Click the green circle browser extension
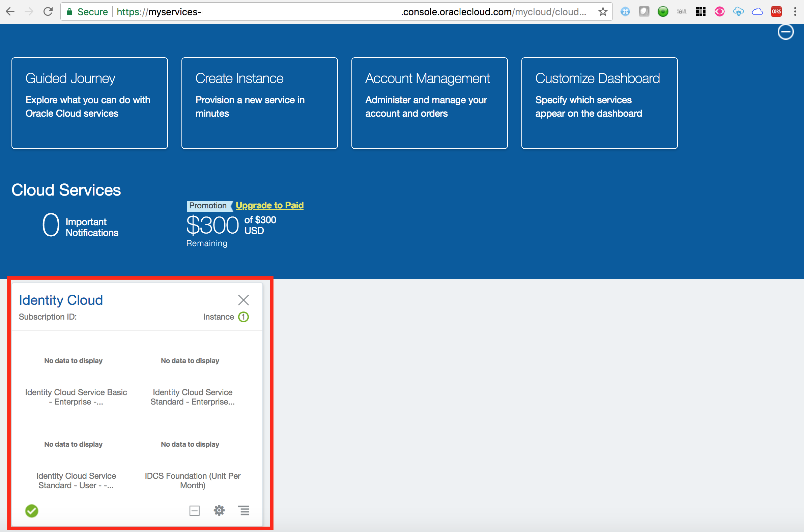804x532 pixels. click(x=663, y=12)
